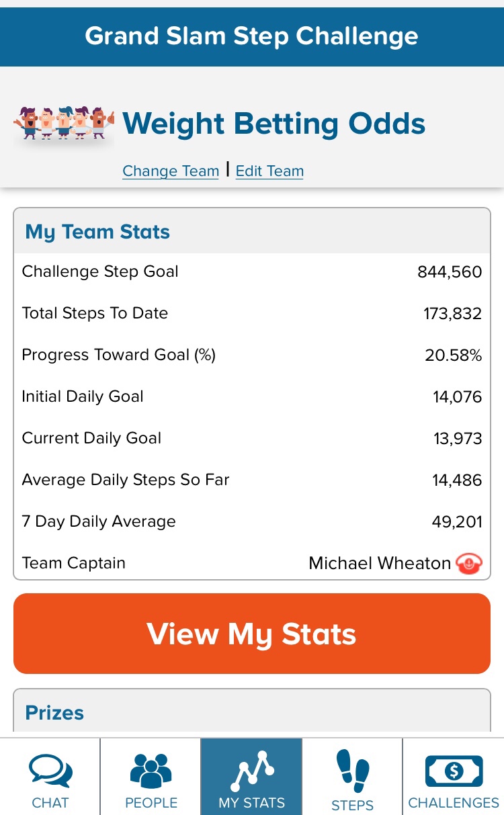Select the 7 Day Daily Average row

pos(252,522)
